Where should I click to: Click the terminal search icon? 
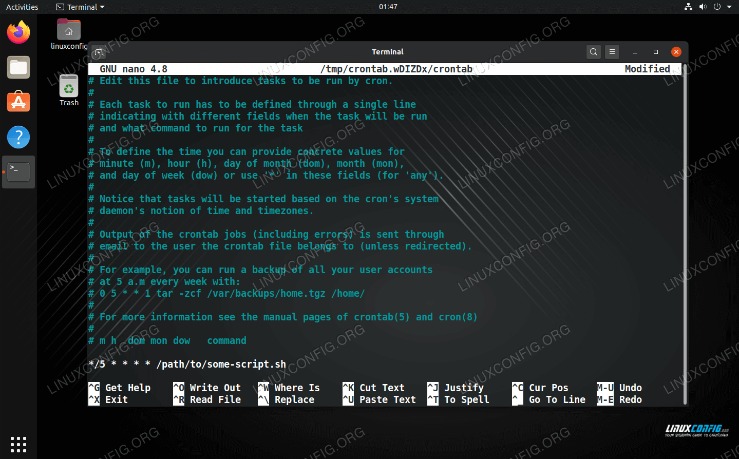click(592, 51)
